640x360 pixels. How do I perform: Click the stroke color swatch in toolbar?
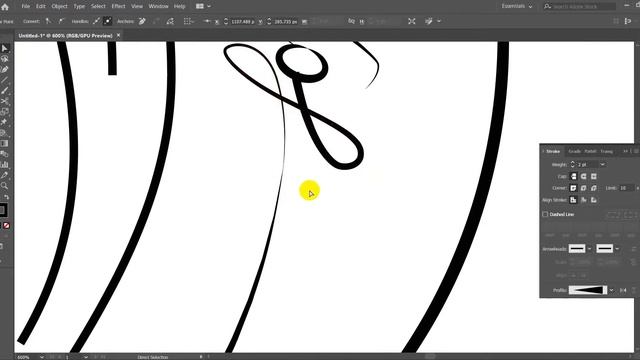2,210
